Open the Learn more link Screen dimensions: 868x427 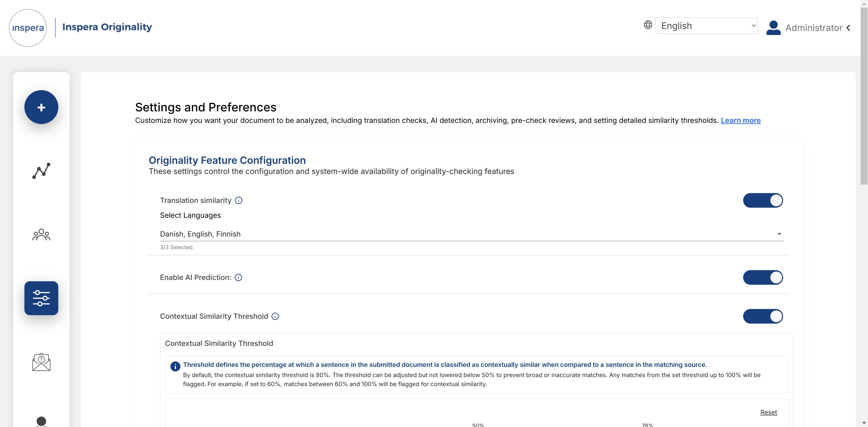click(x=741, y=121)
